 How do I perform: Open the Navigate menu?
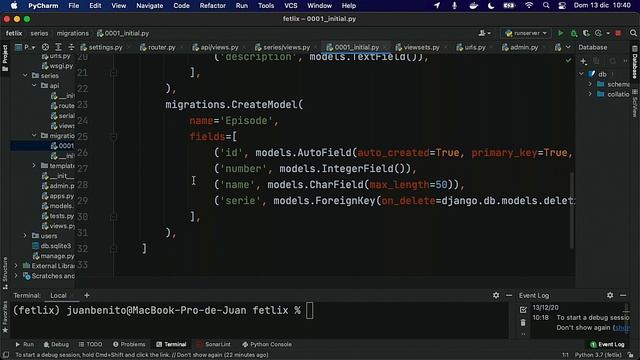tap(149, 6)
